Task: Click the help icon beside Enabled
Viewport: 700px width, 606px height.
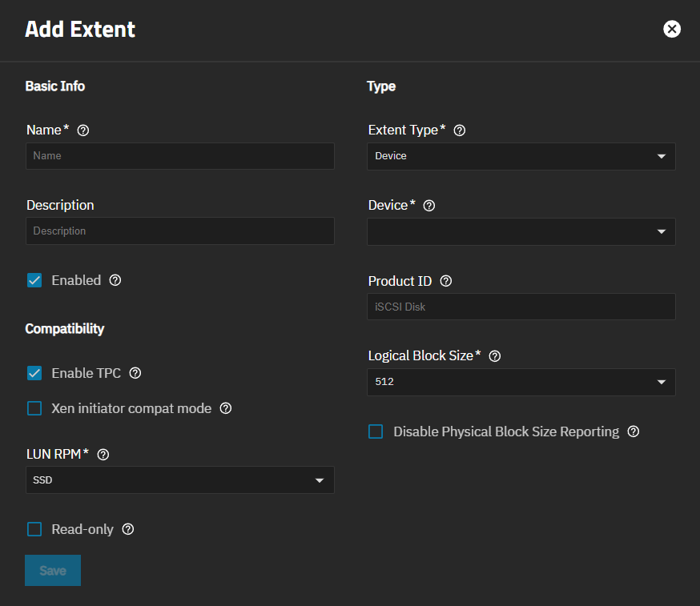Action: click(115, 280)
